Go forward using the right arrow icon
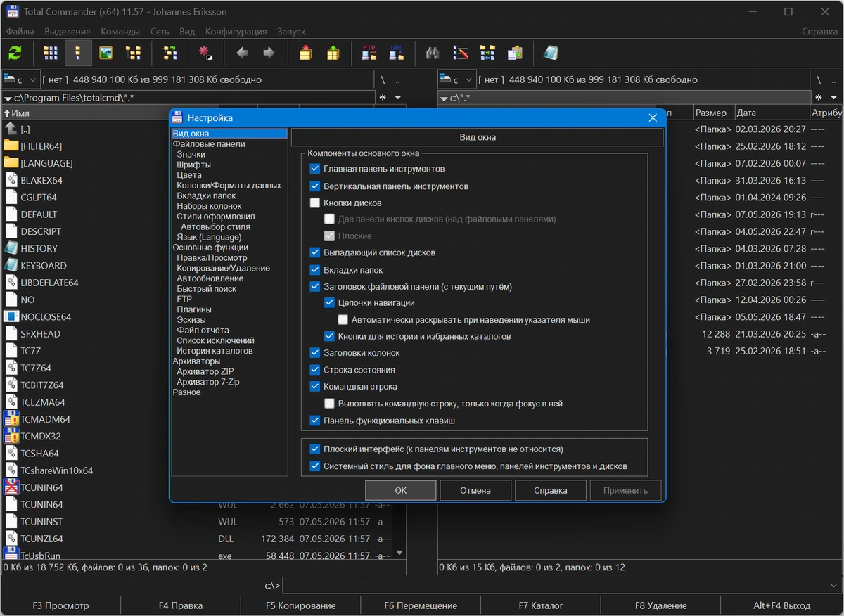Image resolution: width=844 pixels, height=616 pixels. (269, 53)
